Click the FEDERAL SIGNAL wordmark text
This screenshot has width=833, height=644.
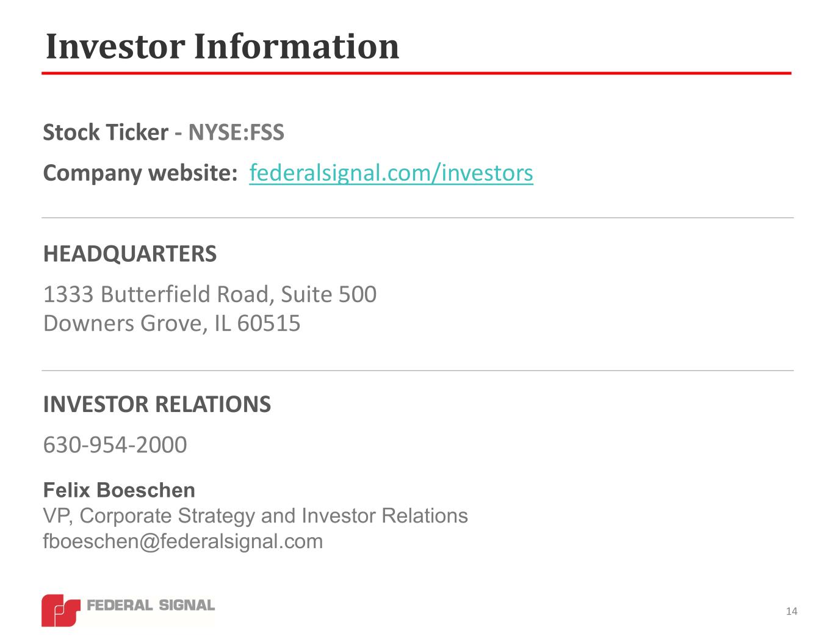tap(151, 606)
